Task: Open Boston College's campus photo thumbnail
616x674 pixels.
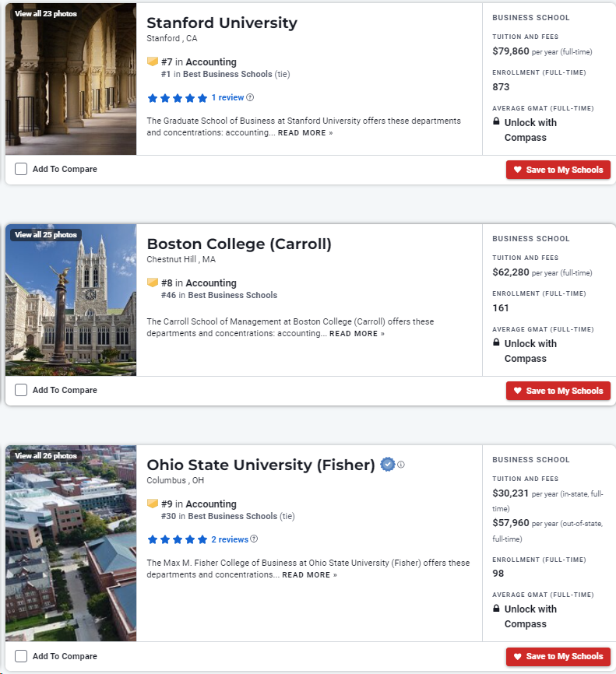Action: [x=71, y=300]
